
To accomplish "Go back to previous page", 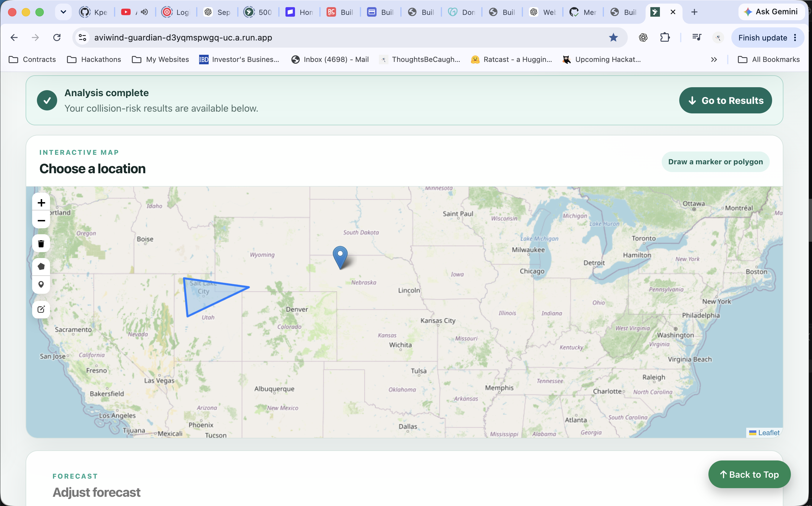I will [14, 38].
